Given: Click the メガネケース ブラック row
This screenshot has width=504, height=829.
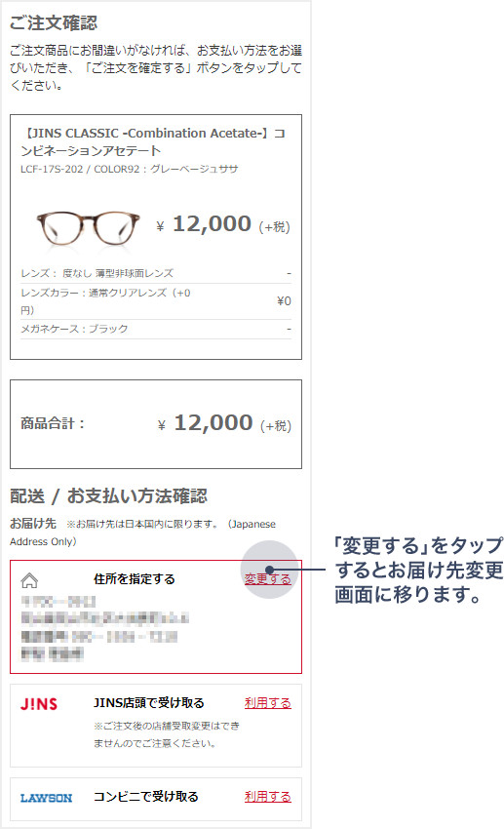Looking at the screenshot, I should click(x=156, y=329).
